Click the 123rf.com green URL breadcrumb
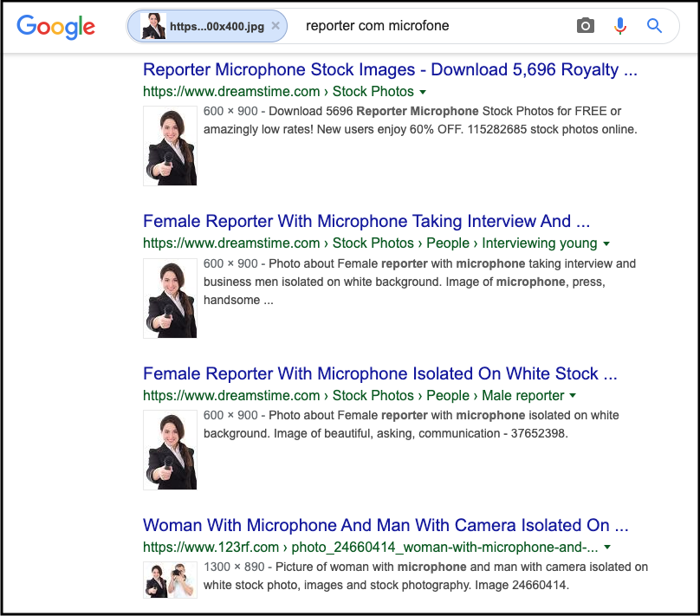700x616 pixels. click(x=211, y=548)
